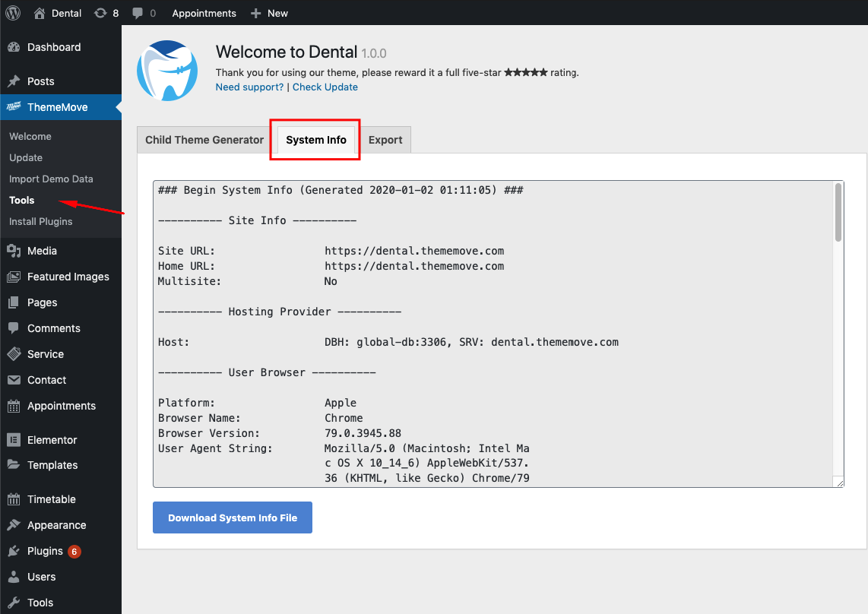
Task: Follow the Need support? link
Action: click(249, 87)
